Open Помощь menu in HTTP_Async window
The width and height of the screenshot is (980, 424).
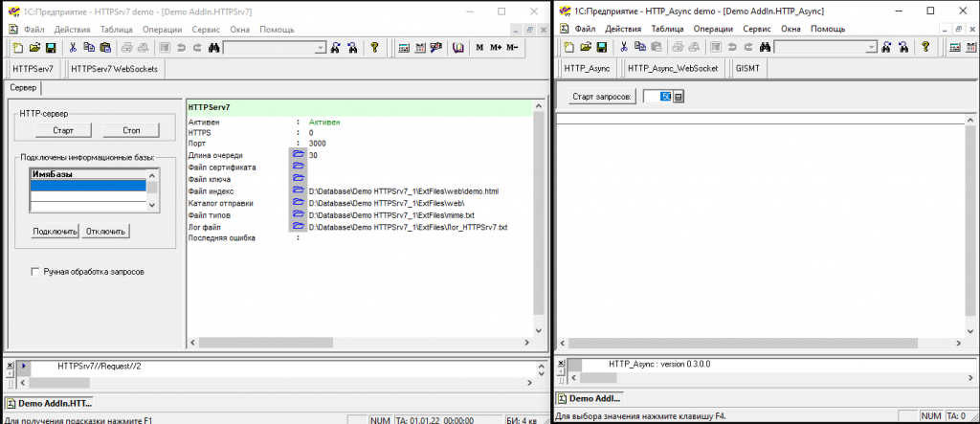point(828,29)
